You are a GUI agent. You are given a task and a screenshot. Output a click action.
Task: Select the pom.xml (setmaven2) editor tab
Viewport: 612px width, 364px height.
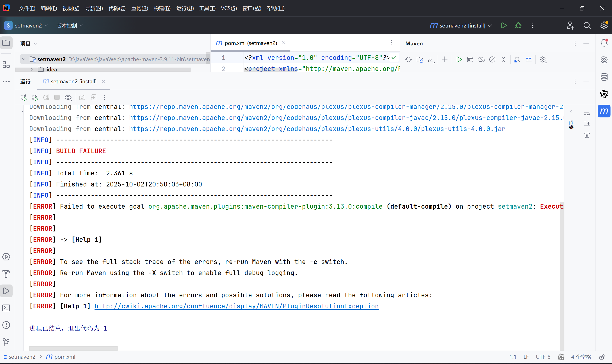pos(251,43)
